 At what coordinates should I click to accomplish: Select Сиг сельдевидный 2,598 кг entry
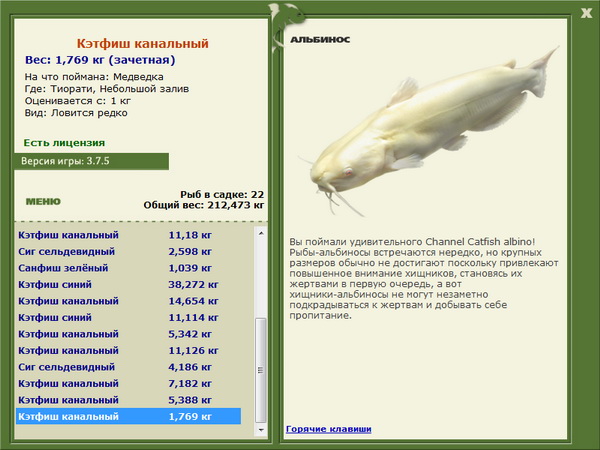pos(129,251)
